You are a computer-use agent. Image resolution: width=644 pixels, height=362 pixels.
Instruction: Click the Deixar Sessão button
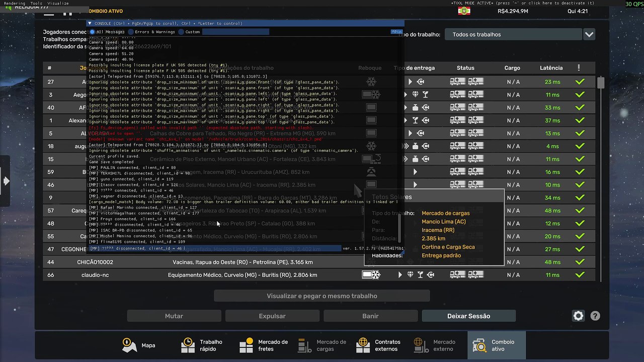tap(469, 316)
